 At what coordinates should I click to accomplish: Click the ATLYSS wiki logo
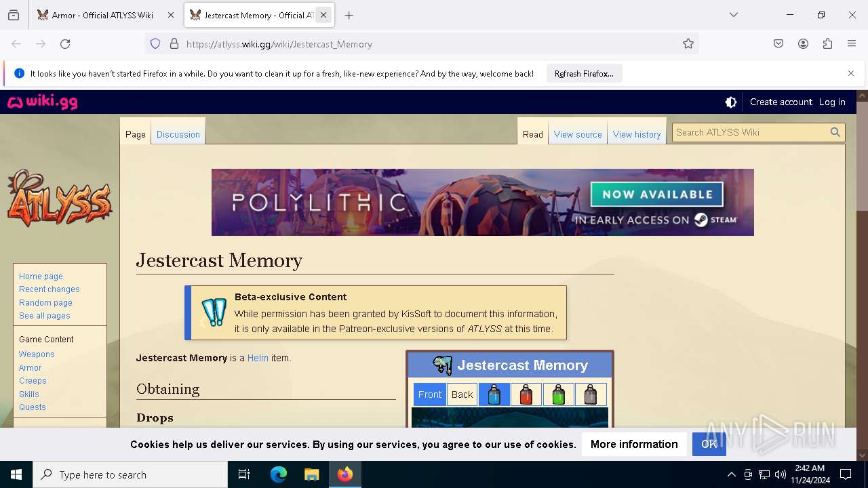(x=60, y=198)
